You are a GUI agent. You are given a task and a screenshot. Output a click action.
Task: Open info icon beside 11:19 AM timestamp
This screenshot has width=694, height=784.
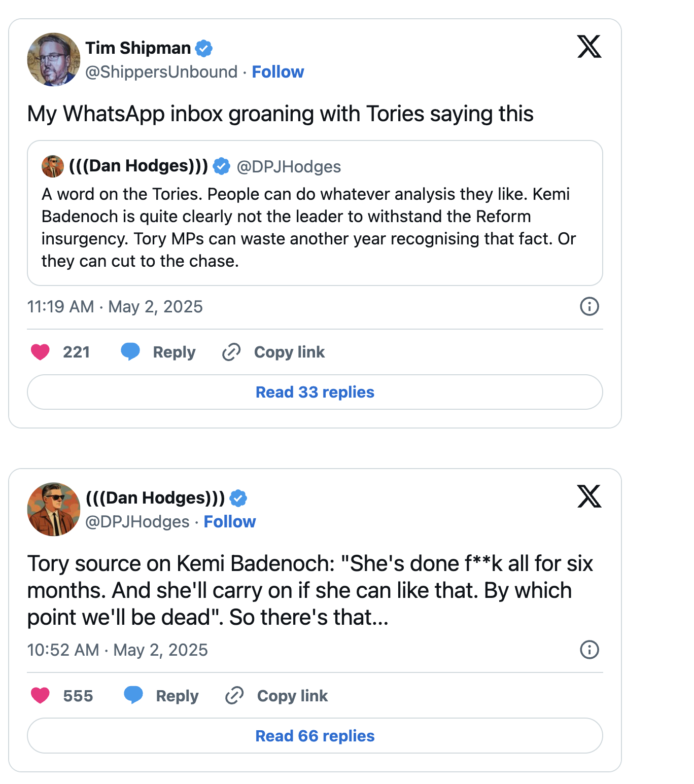[589, 306]
